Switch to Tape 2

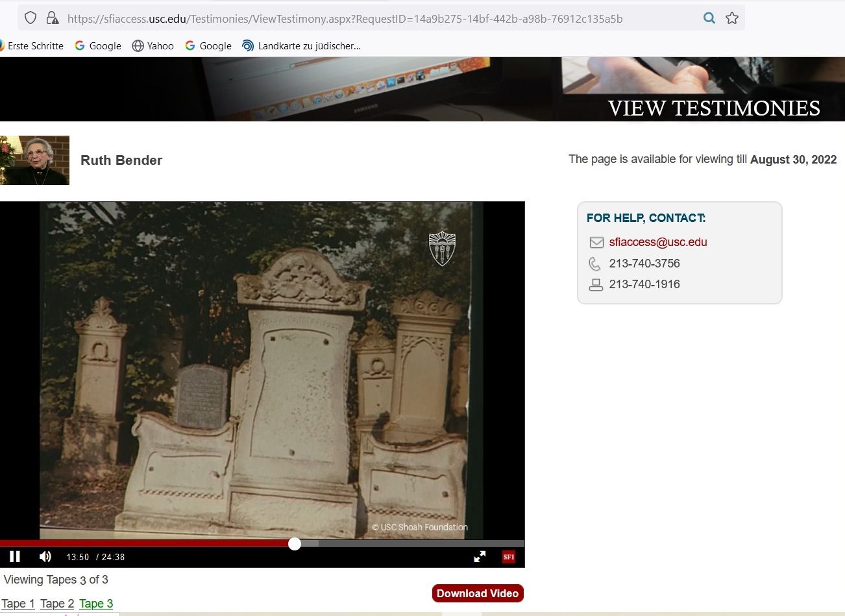coord(57,604)
